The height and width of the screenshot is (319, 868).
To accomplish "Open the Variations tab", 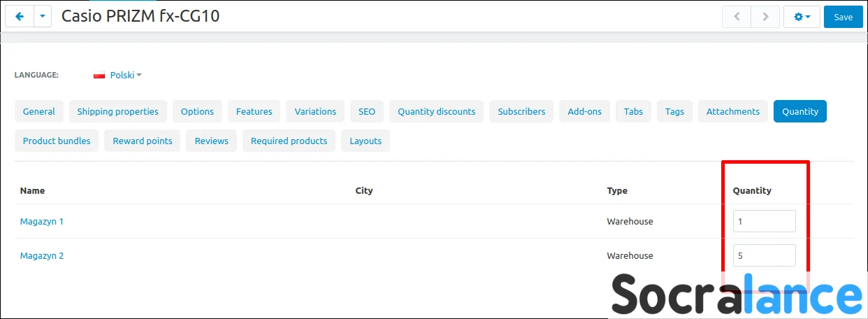I will coord(315,111).
